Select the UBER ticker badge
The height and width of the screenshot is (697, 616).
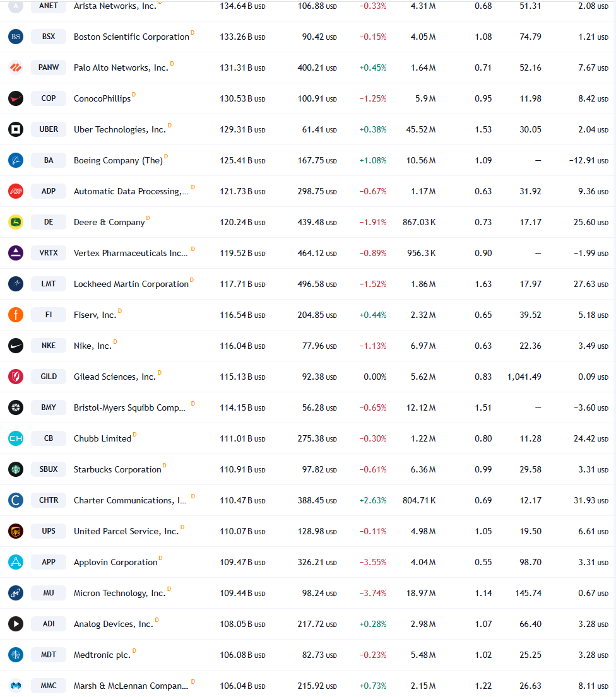49,129
